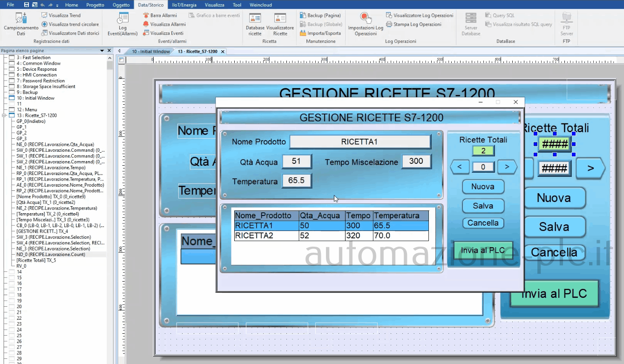Select Visualizza Eventi tool
This screenshot has height=364, width=624.
click(163, 33)
